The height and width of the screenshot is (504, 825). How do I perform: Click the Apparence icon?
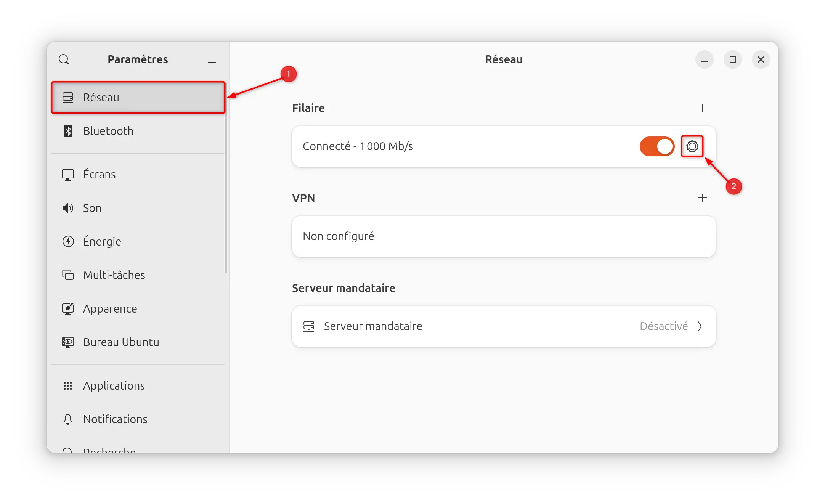pos(68,309)
